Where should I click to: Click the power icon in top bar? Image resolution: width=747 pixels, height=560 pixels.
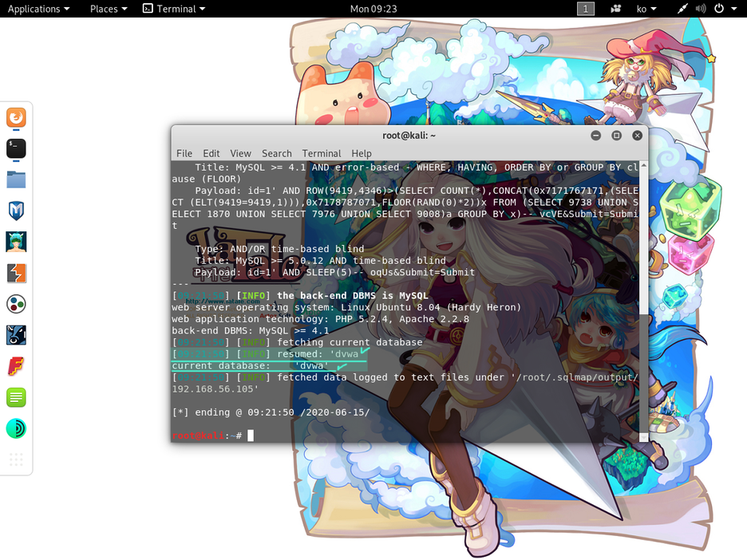pyautogui.click(x=719, y=9)
